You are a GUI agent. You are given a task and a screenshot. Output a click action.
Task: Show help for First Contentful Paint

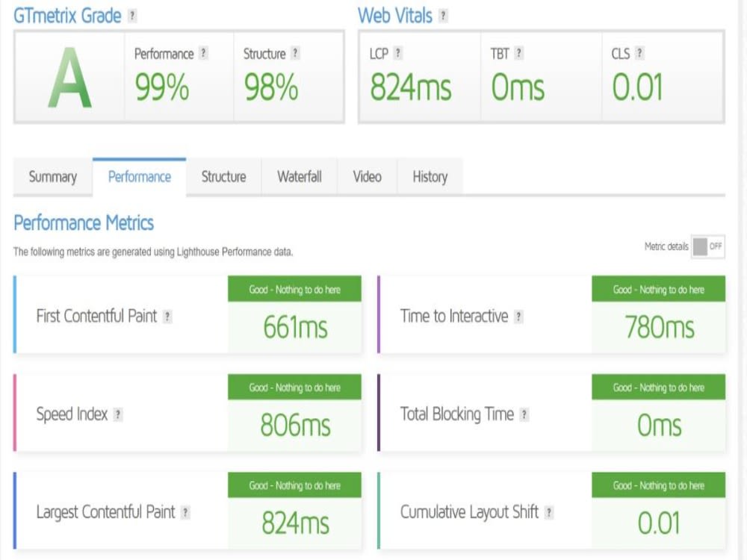click(167, 317)
